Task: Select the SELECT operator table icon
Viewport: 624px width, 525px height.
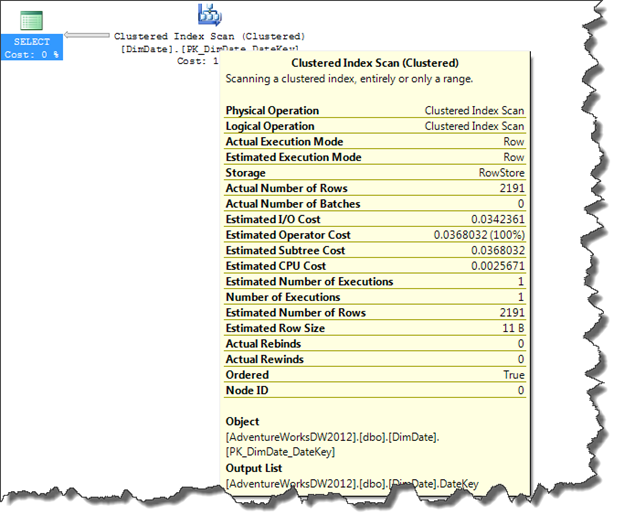Action: [31, 21]
